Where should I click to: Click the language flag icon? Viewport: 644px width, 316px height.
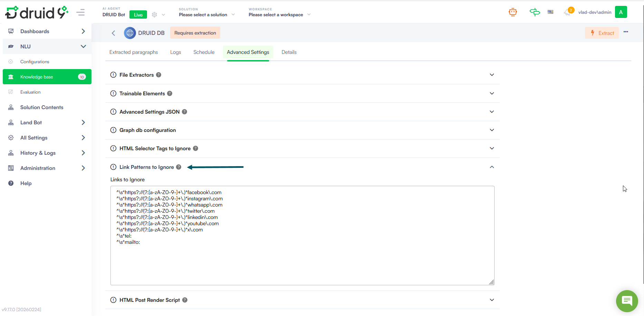point(550,12)
